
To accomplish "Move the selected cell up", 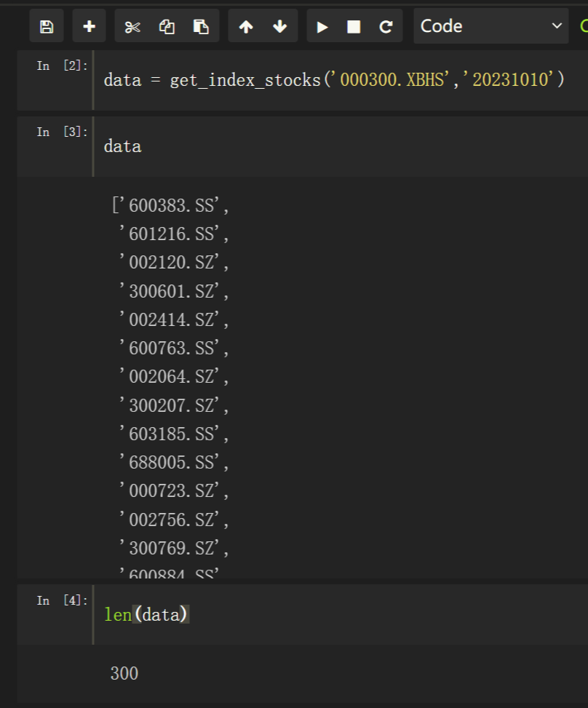I will (x=246, y=27).
